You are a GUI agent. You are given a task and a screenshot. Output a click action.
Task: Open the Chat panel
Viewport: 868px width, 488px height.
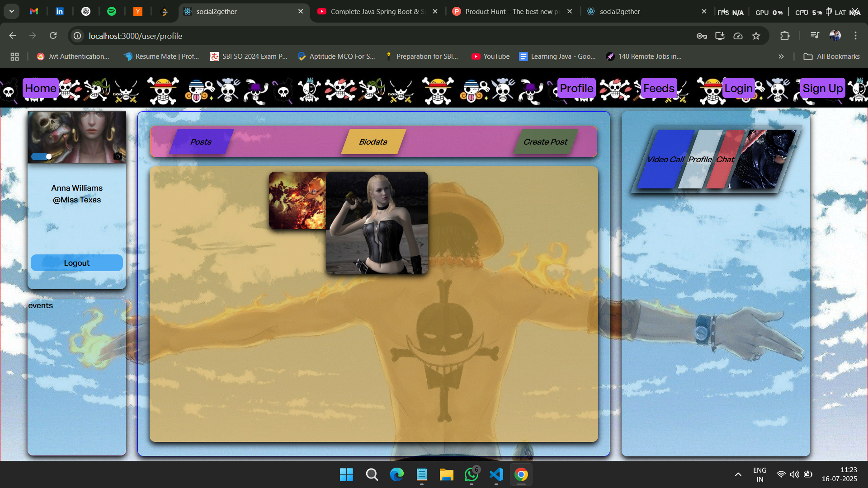725,160
